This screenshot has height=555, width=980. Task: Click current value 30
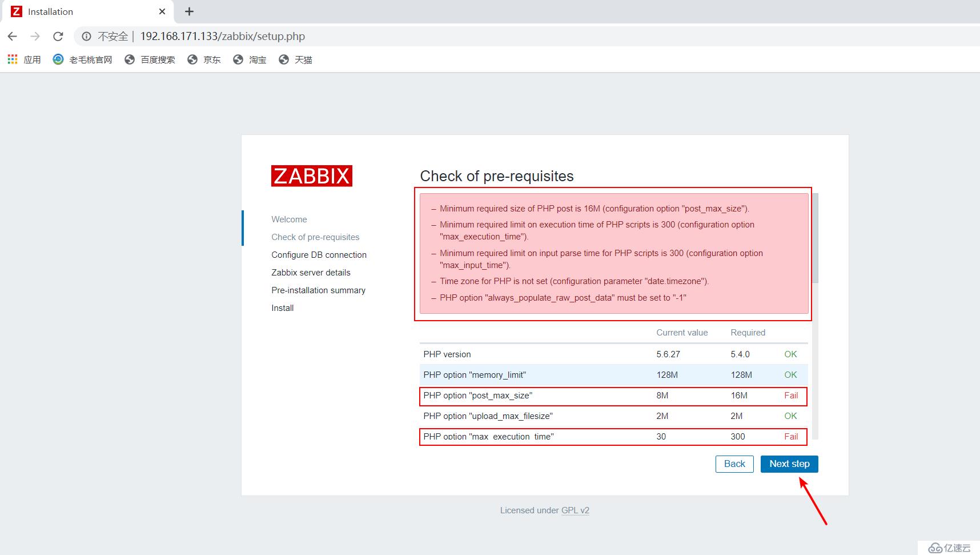[661, 437]
